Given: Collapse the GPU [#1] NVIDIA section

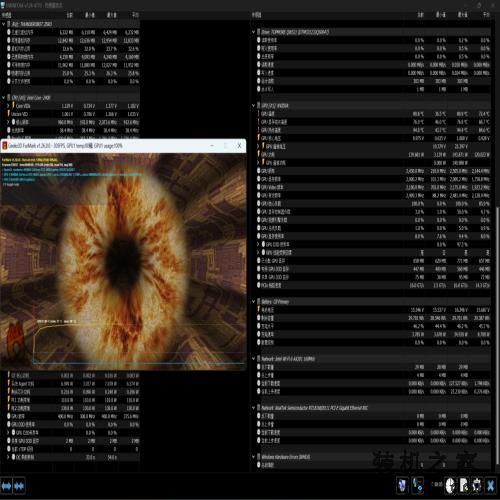Looking at the screenshot, I should coord(254,106).
